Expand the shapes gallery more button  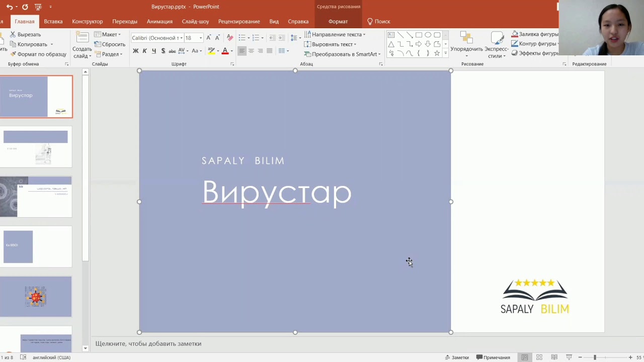(x=445, y=54)
